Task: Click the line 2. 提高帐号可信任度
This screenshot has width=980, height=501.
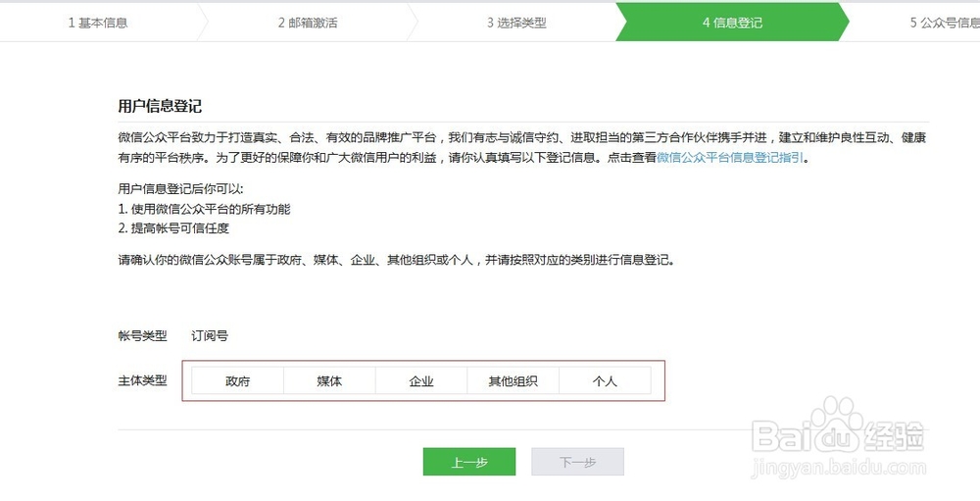Action: tap(173, 228)
